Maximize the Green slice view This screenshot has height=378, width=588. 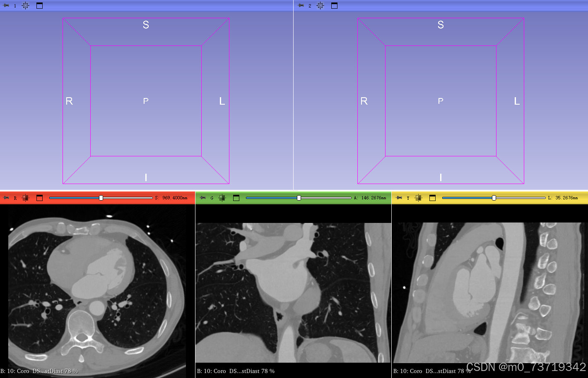[x=236, y=198]
